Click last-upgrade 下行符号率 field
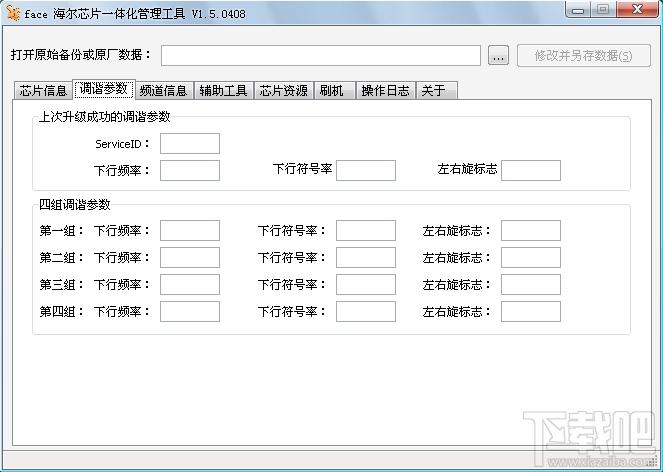This screenshot has width=663, height=472. click(366, 170)
